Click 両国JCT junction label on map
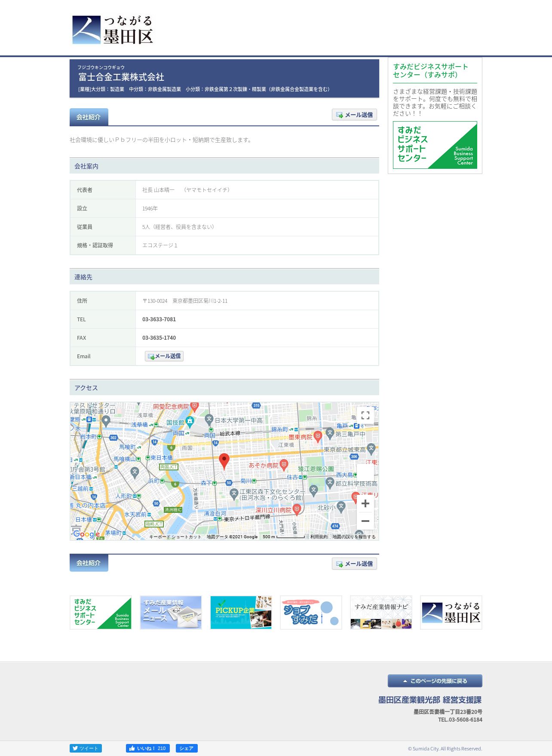 click(169, 466)
